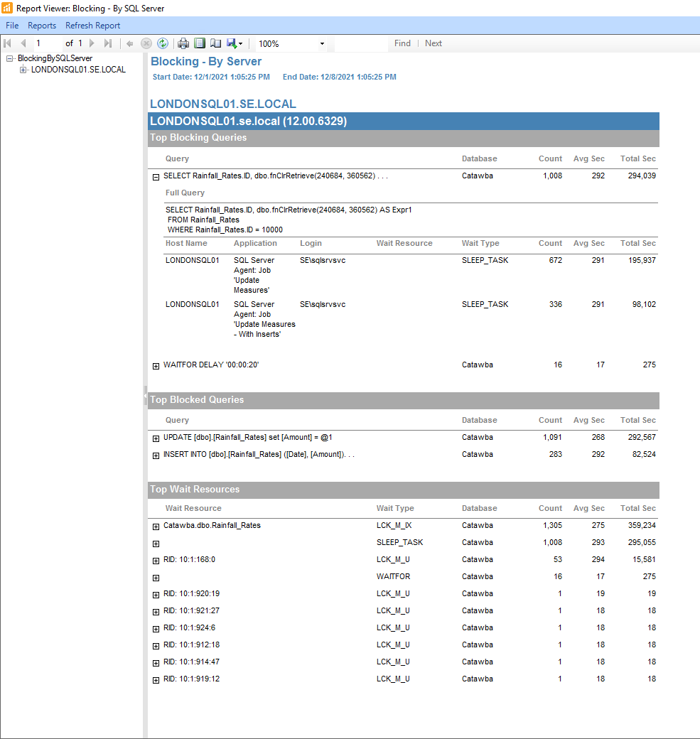The image size is (700, 739).
Task: Expand LONDONSQL01.SE.LOCAL tree node
Action: tap(23, 70)
